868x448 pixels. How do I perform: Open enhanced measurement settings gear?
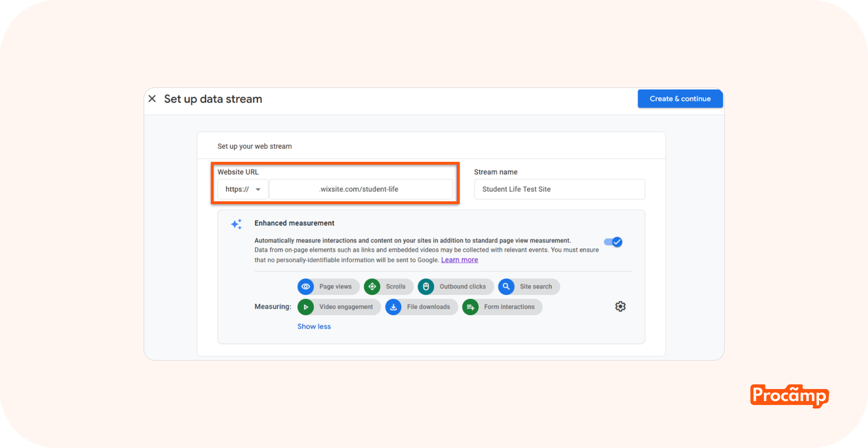tap(620, 306)
